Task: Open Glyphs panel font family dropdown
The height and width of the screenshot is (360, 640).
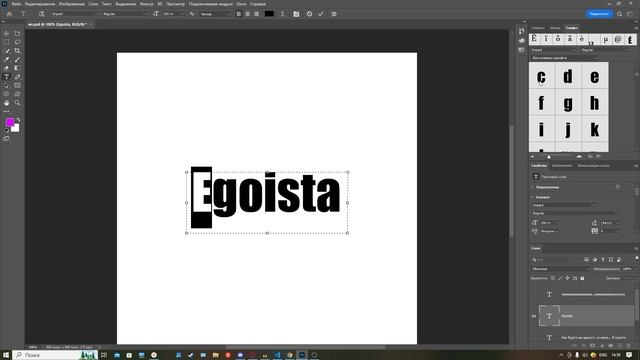Action: click(553, 50)
